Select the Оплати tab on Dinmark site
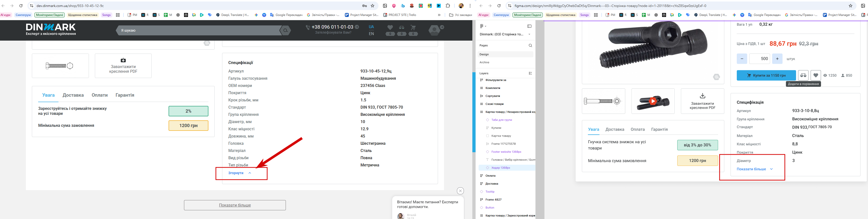 [100, 95]
